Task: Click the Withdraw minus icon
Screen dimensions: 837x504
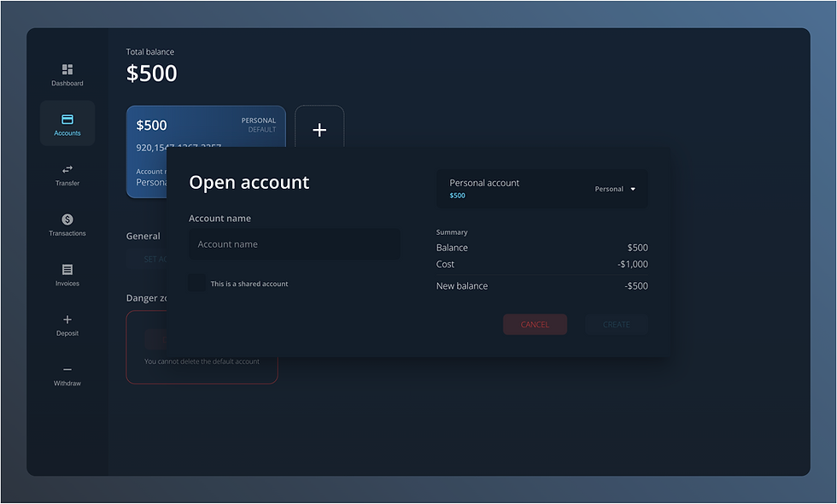Action: pos(67,369)
